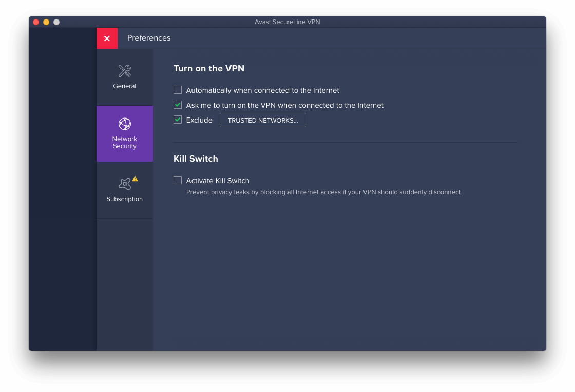The image size is (575, 392).
Task: Click the grey zoom window button
Action: 56,22
